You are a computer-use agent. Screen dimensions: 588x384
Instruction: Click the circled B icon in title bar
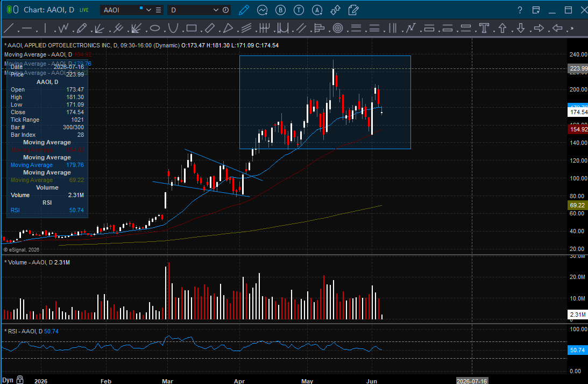pos(280,10)
